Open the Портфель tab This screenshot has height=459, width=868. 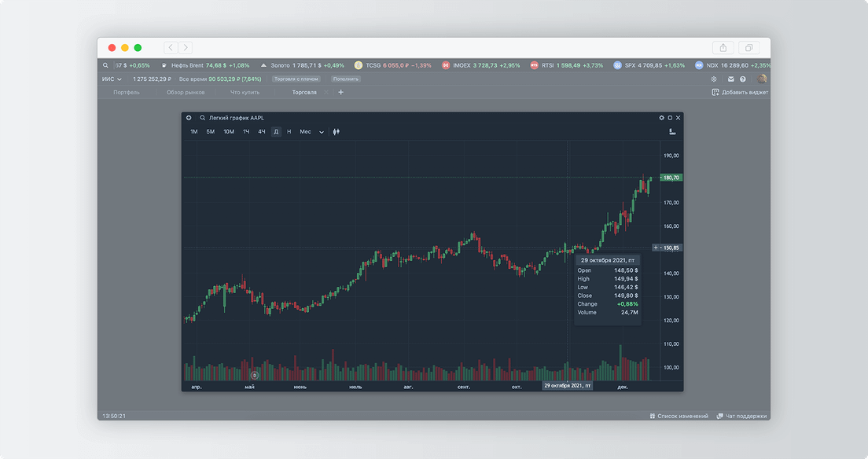pyautogui.click(x=127, y=93)
